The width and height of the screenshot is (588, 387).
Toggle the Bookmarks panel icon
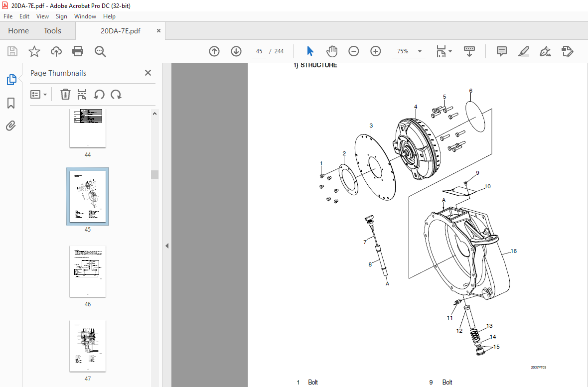coord(11,103)
